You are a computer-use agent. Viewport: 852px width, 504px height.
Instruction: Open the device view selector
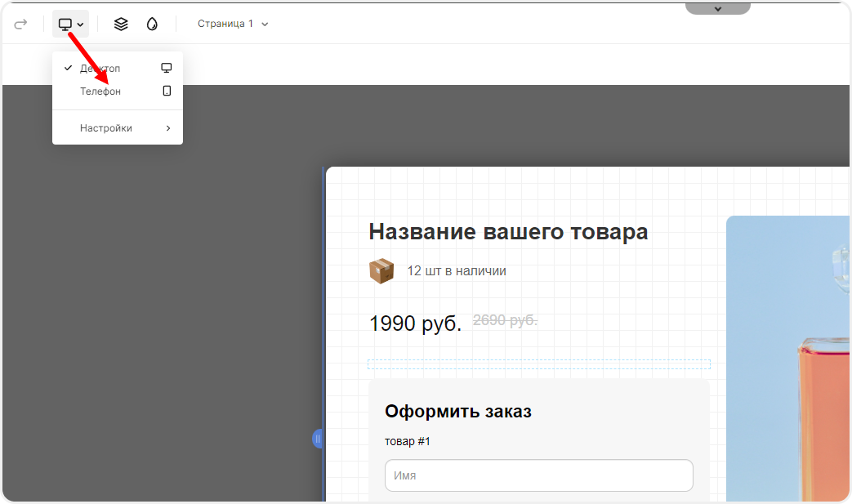[70, 24]
